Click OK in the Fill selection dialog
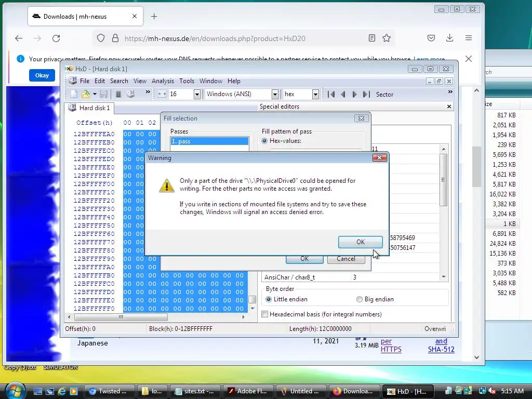The width and height of the screenshot is (532, 399). click(x=304, y=259)
